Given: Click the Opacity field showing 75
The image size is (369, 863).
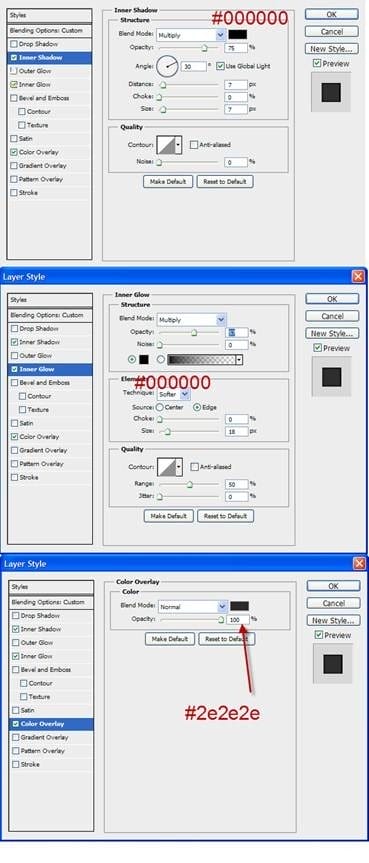Looking at the screenshot, I should coord(236,48).
